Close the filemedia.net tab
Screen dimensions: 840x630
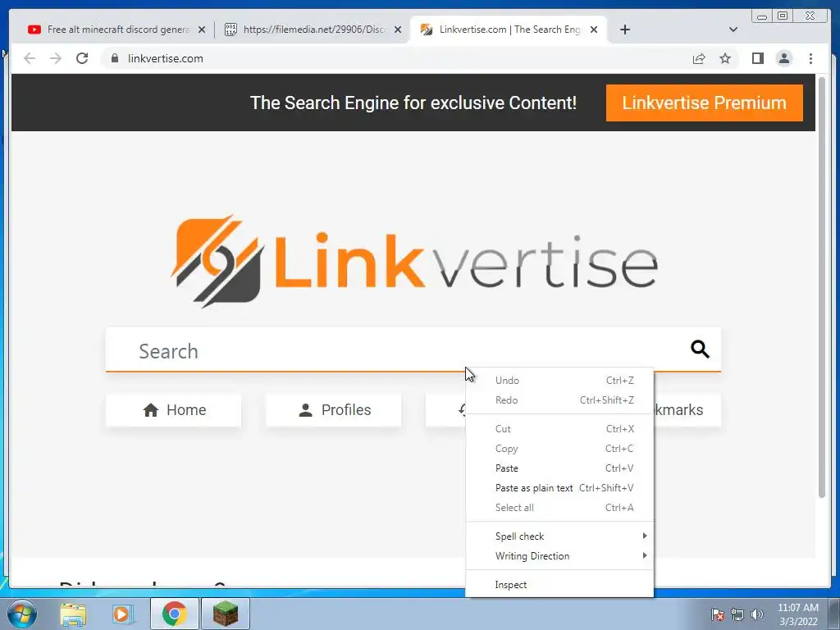398,30
